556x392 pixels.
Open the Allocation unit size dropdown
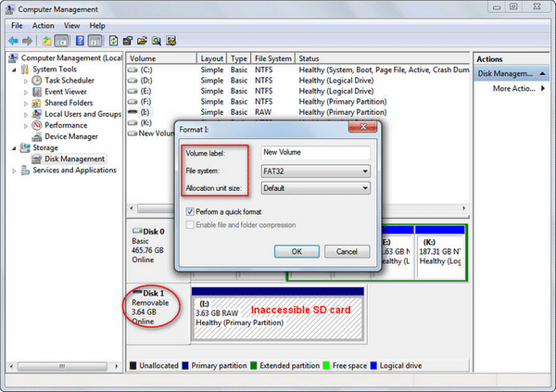point(316,188)
